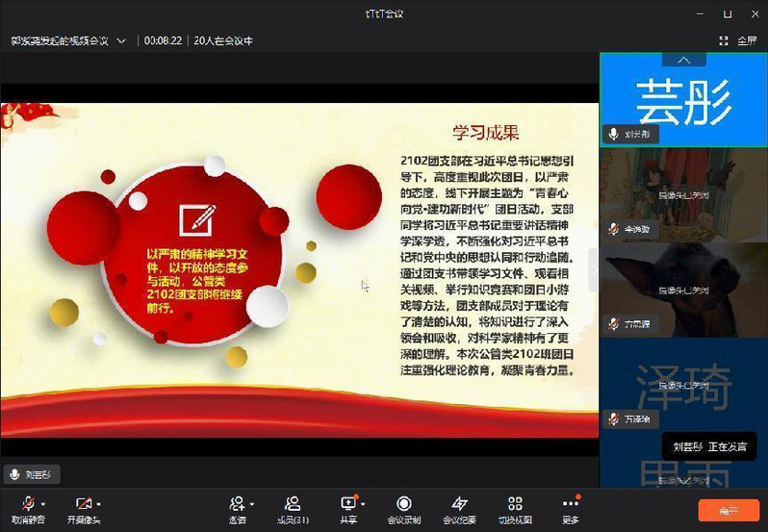Screen dimensions: 768x532
Task: Start meeting recording from the toolbar
Action: tap(404, 503)
